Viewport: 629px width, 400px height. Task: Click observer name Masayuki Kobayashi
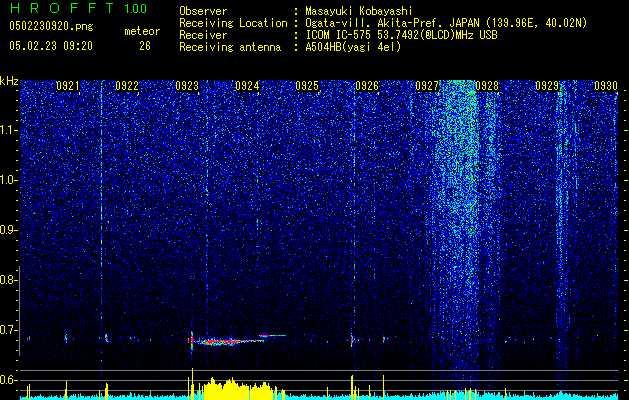(x=359, y=11)
